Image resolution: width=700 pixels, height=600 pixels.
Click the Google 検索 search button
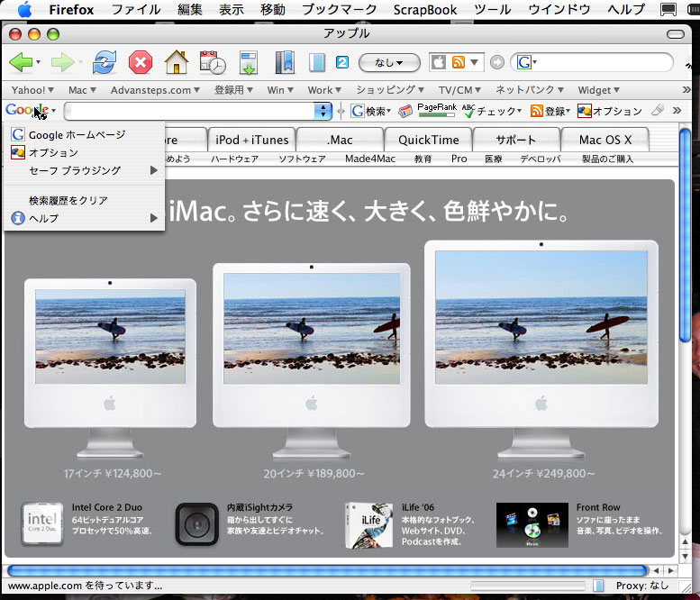click(x=370, y=111)
